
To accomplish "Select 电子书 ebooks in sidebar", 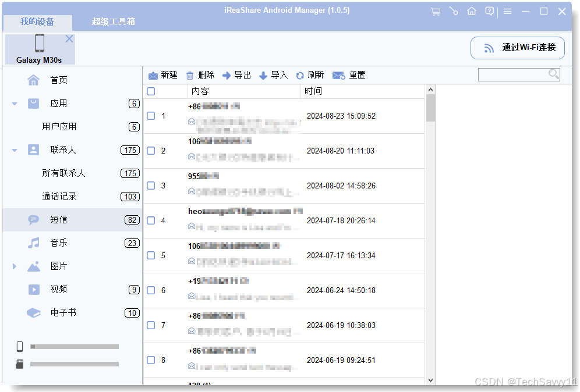I will point(72,313).
